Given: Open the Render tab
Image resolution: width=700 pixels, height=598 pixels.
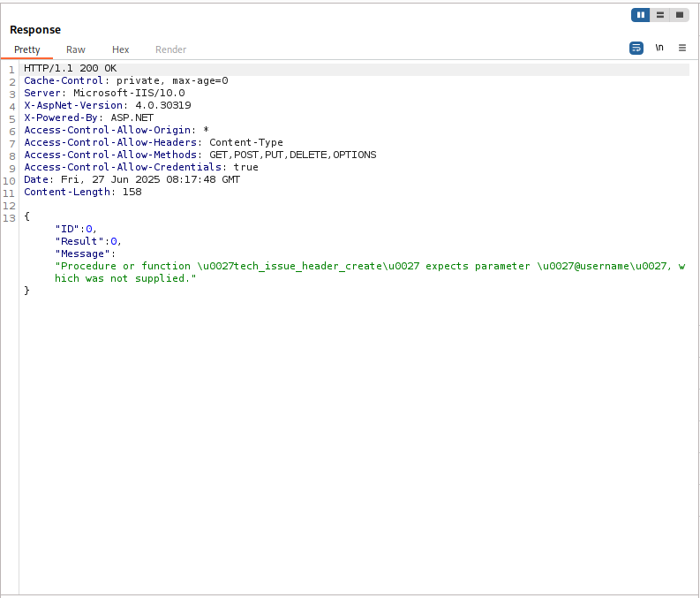Looking at the screenshot, I should click(x=170, y=49).
